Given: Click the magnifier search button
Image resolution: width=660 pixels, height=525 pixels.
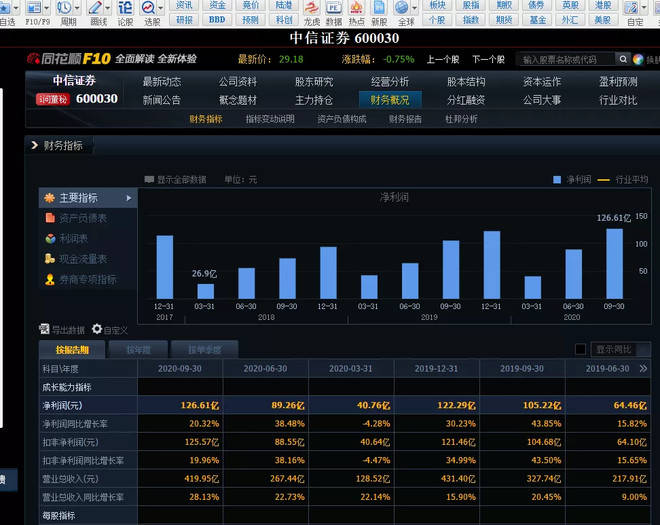Looking at the screenshot, I should pos(623,59).
